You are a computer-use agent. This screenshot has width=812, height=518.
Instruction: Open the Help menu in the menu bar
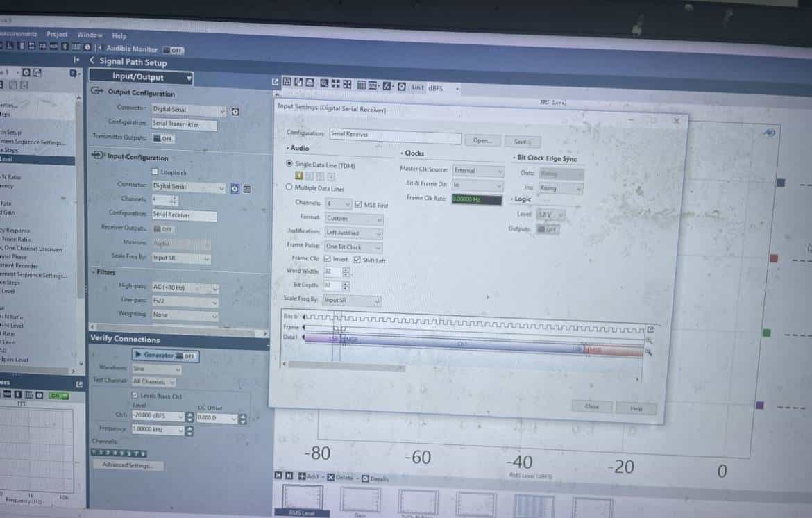(119, 35)
